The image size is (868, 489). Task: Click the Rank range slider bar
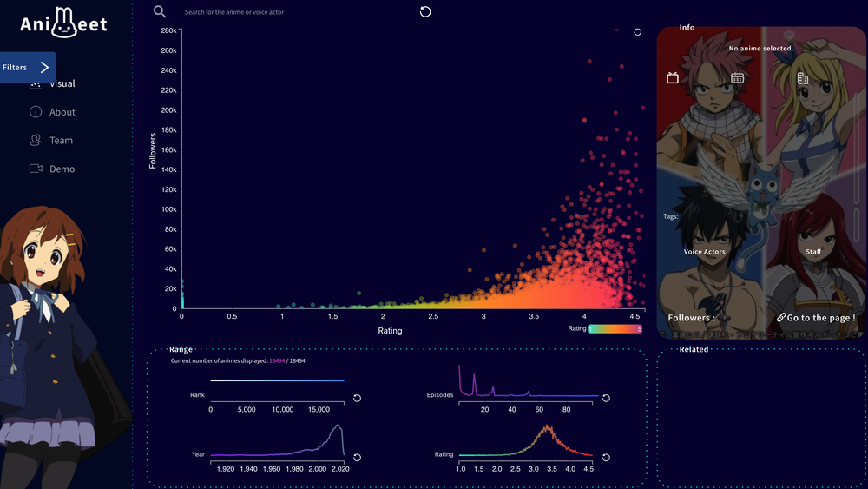[277, 380]
